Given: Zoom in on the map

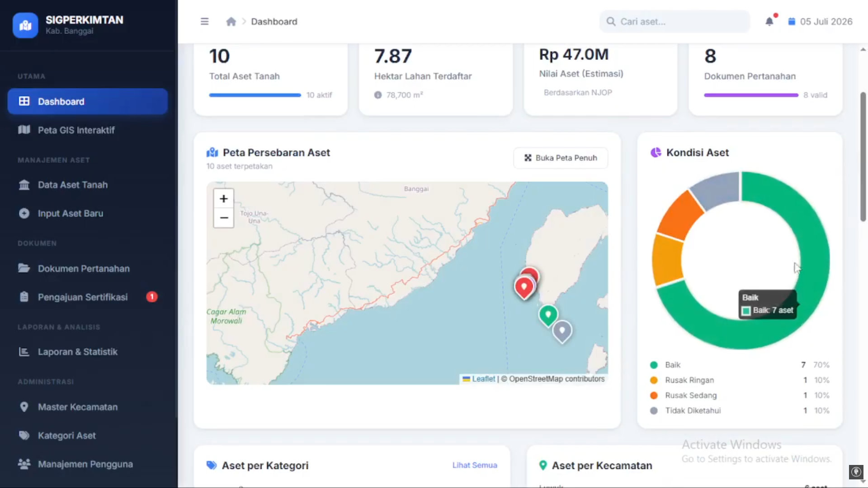Looking at the screenshot, I should coord(223,198).
